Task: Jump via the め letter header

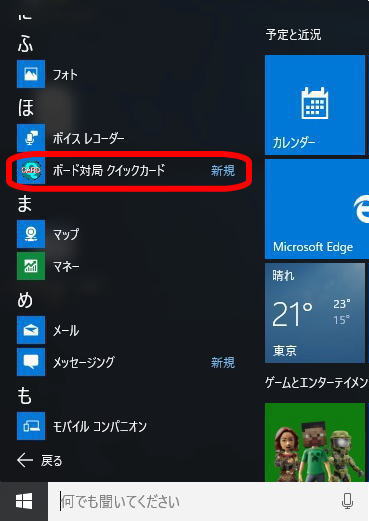Action: tap(25, 299)
